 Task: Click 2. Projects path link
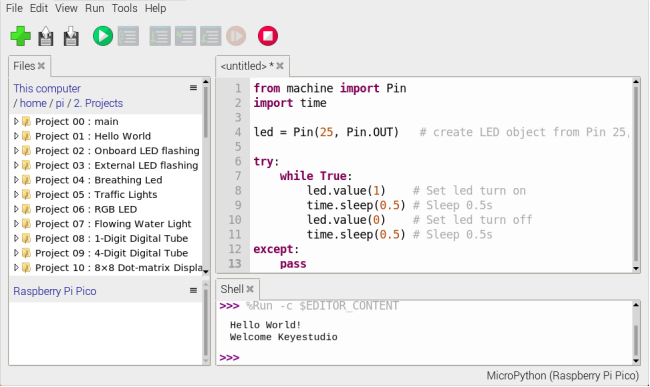tap(98, 103)
